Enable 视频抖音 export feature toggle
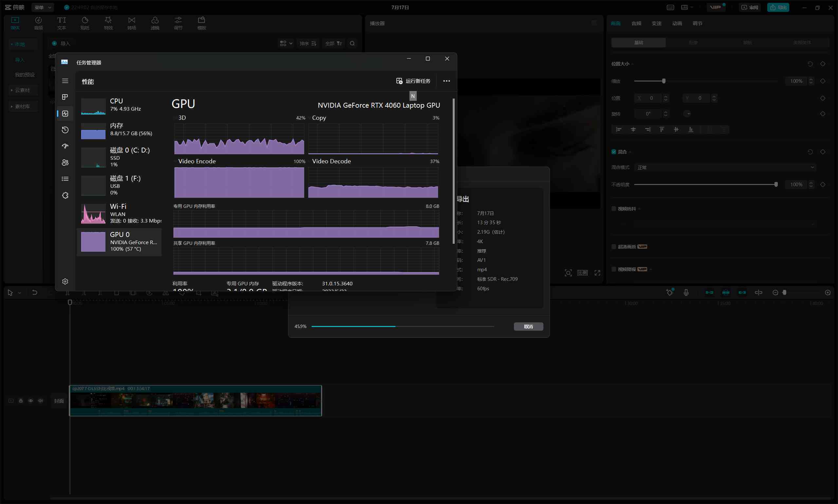The width and height of the screenshot is (838, 504). coord(613,208)
